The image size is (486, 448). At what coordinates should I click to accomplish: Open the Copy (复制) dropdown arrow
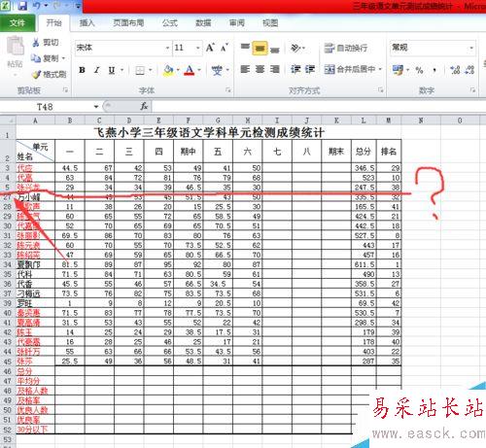pos(63,58)
